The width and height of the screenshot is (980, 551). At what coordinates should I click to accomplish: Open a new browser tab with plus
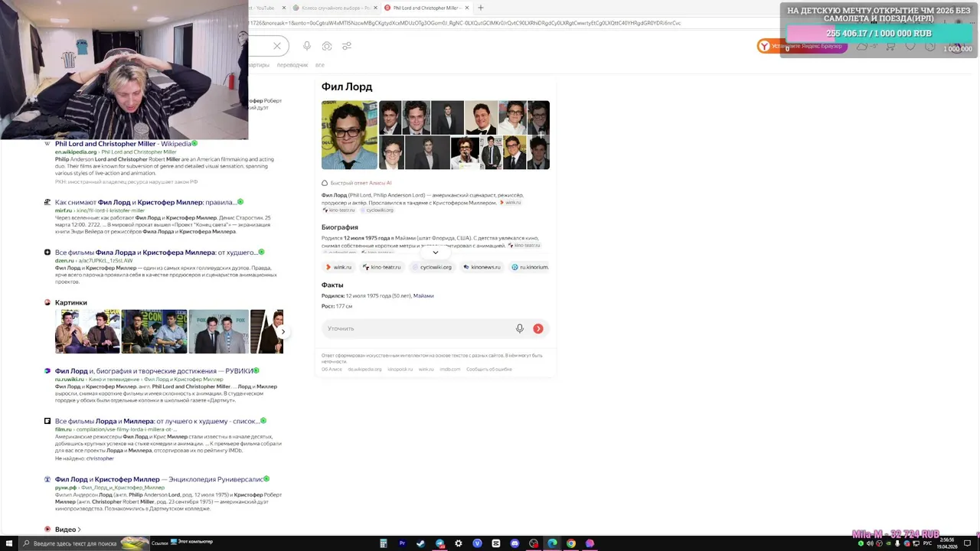click(x=481, y=8)
